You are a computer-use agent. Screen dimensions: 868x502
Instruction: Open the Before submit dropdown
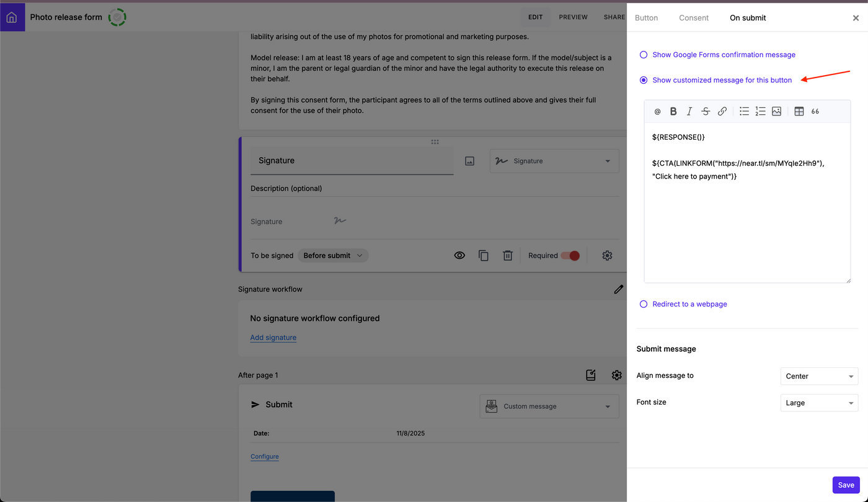click(x=333, y=255)
